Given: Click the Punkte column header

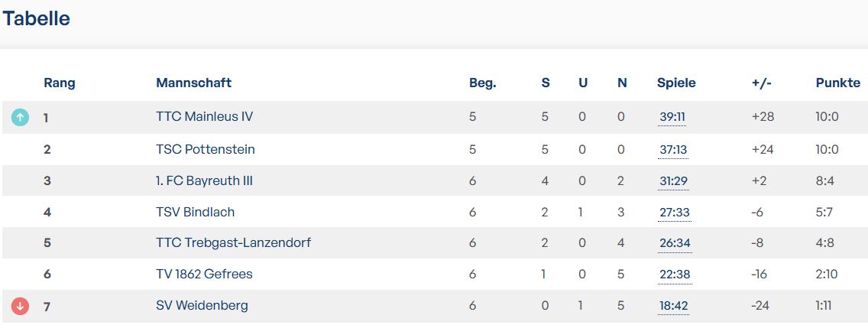Looking at the screenshot, I should click(x=838, y=83).
